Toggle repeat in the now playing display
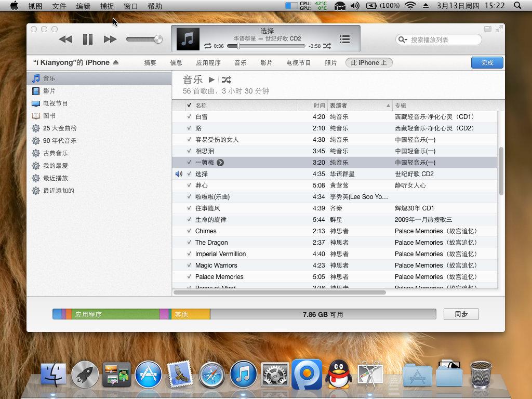This screenshot has width=532, height=399. tap(208, 46)
